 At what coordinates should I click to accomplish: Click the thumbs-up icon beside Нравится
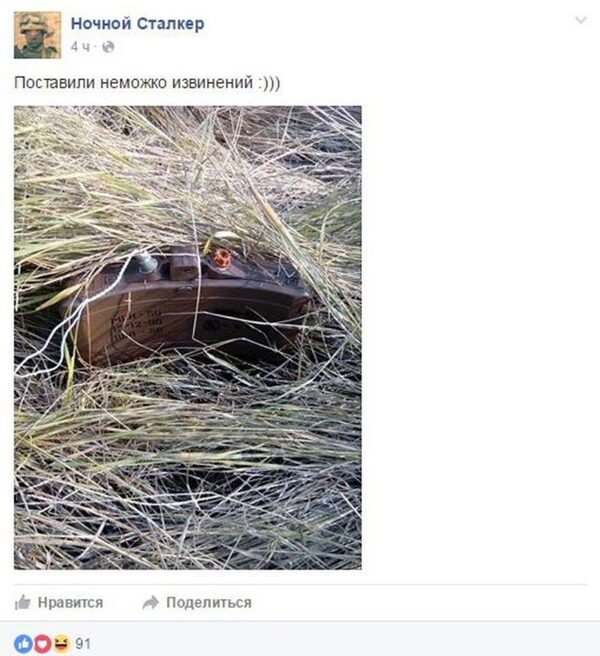pos(23,602)
